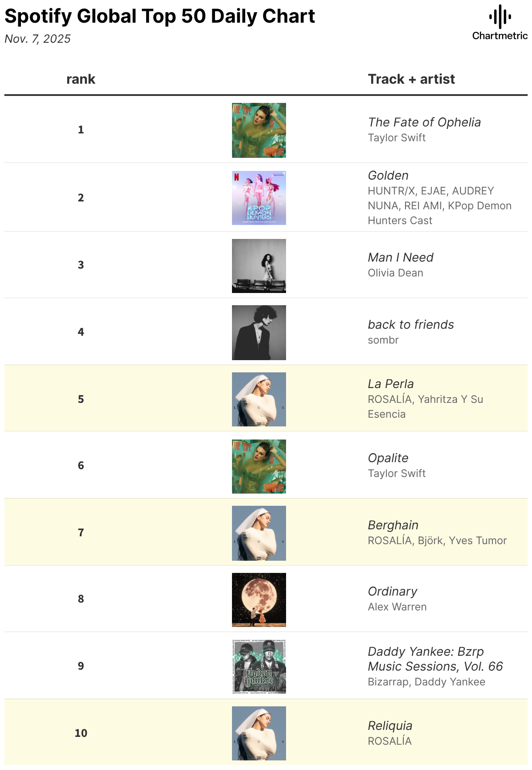This screenshot has width=532, height=770.
Task: Click La Perla album thumbnail
Action: click(x=259, y=399)
